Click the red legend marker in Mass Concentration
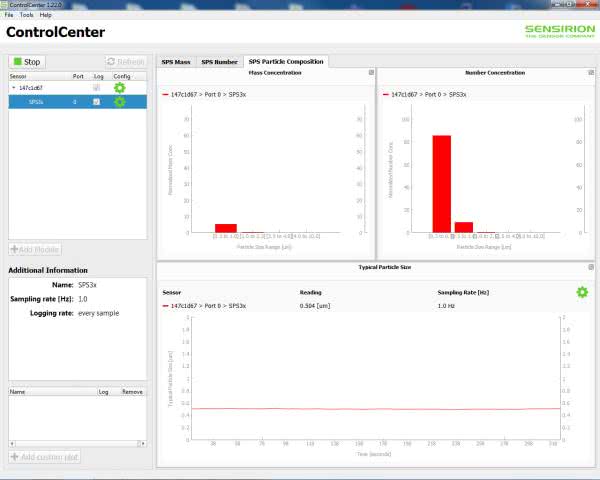 [x=164, y=94]
